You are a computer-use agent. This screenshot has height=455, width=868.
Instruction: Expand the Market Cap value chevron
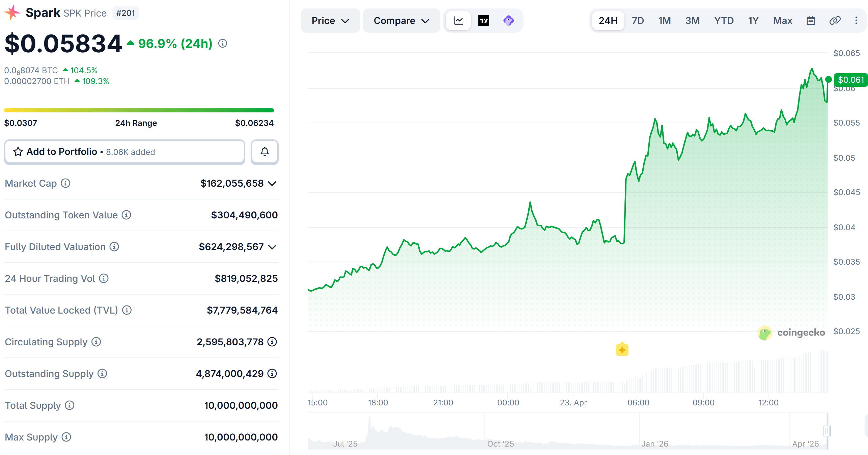coord(272,184)
